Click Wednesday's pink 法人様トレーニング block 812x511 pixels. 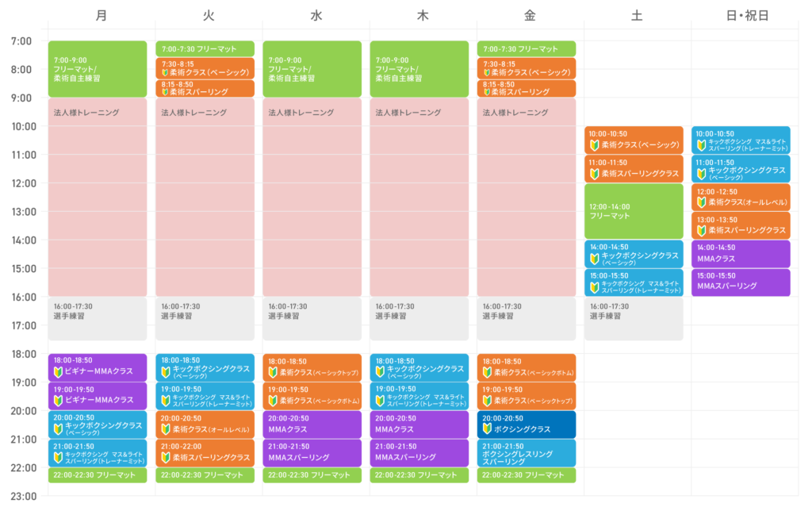[312, 197]
